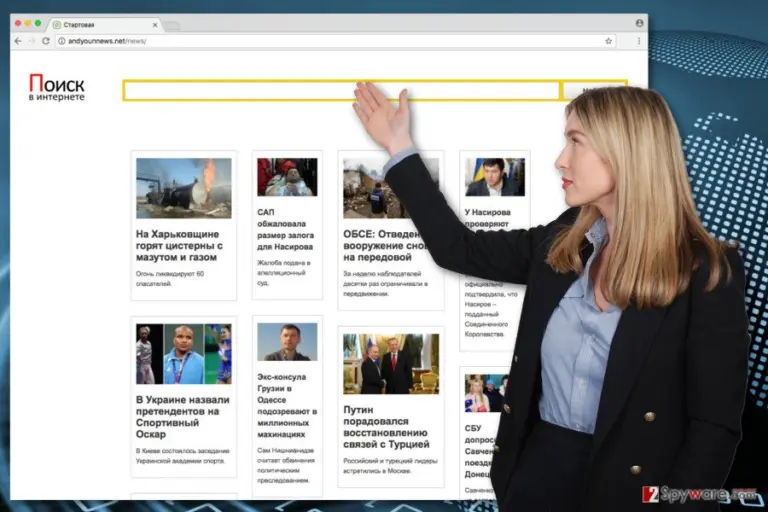Open the САП обжаловала размер залога article
This screenshot has width=768, height=512.
click(x=286, y=229)
